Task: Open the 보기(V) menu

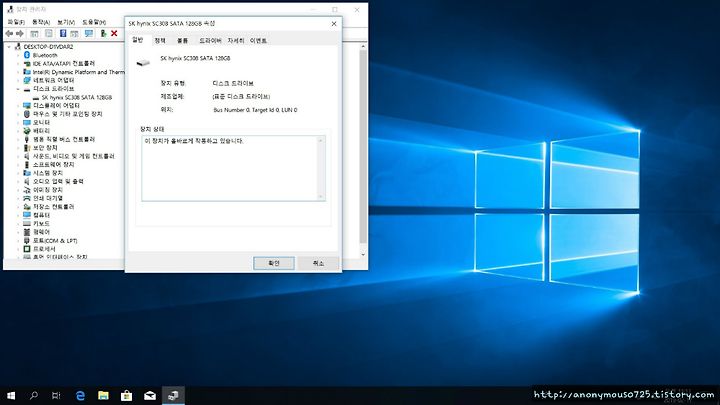Action: coord(66,22)
